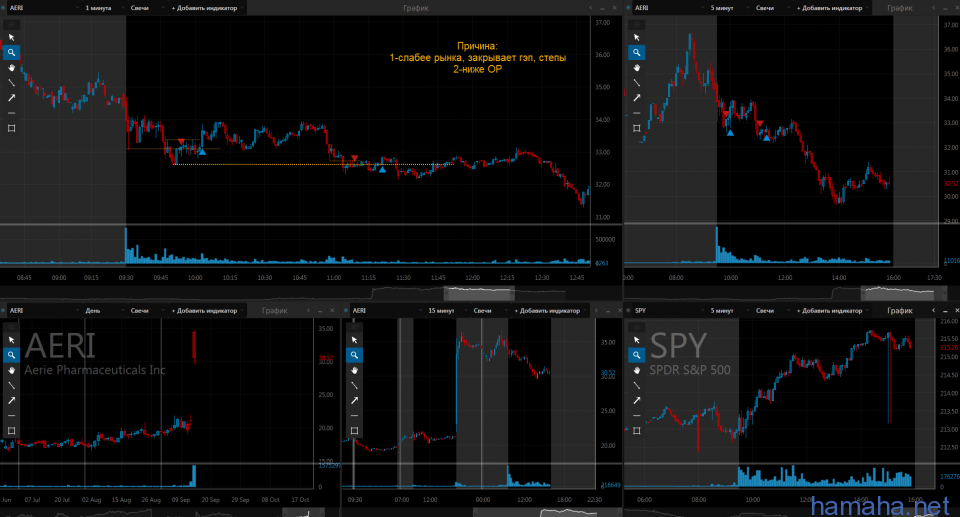Select the hand pan tool in the AERI День chart
The width and height of the screenshot is (960, 517).
(x=11, y=371)
